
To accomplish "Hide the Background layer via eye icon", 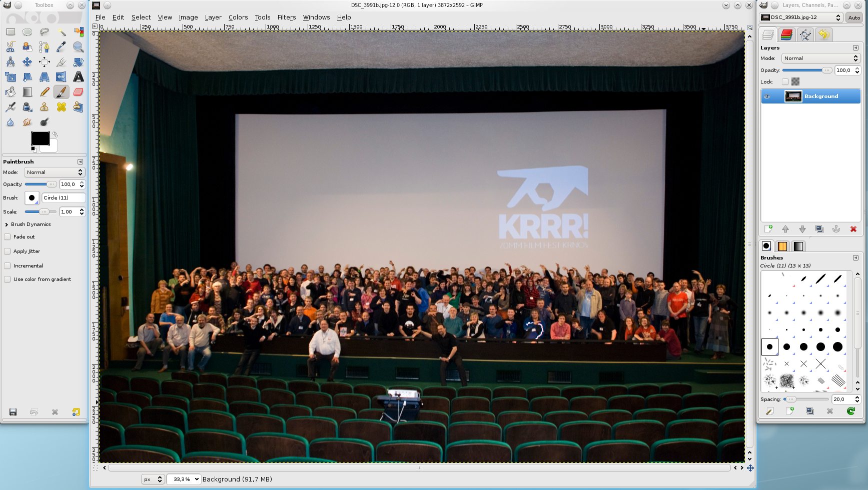I will pos(767,96).
